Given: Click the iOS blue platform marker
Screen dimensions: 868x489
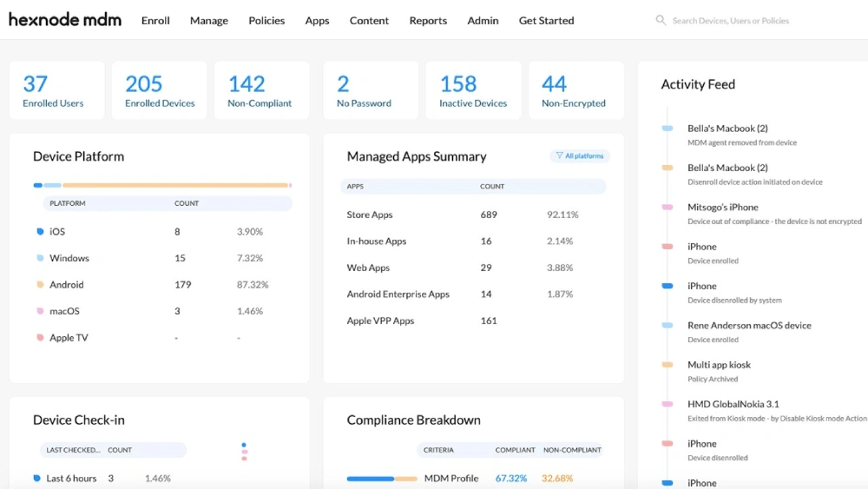Looking at the screenshot, I should pos(40,232).
